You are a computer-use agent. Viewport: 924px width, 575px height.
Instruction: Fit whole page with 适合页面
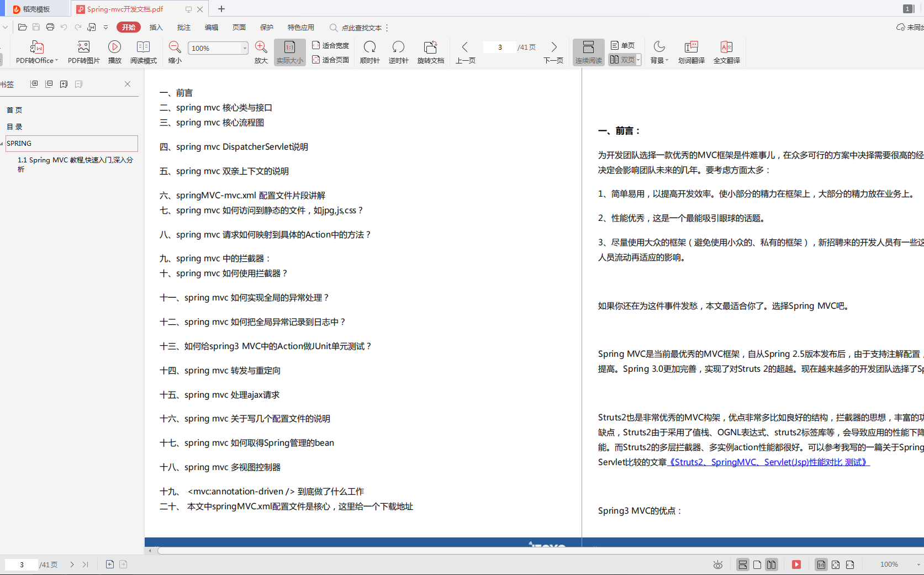(330, 60)
